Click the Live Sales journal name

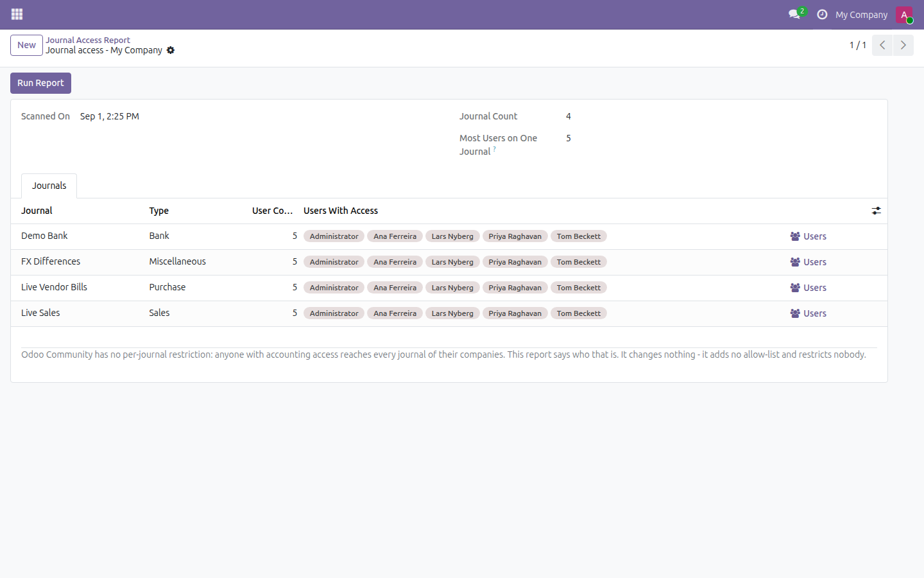(x=40, y=313)
